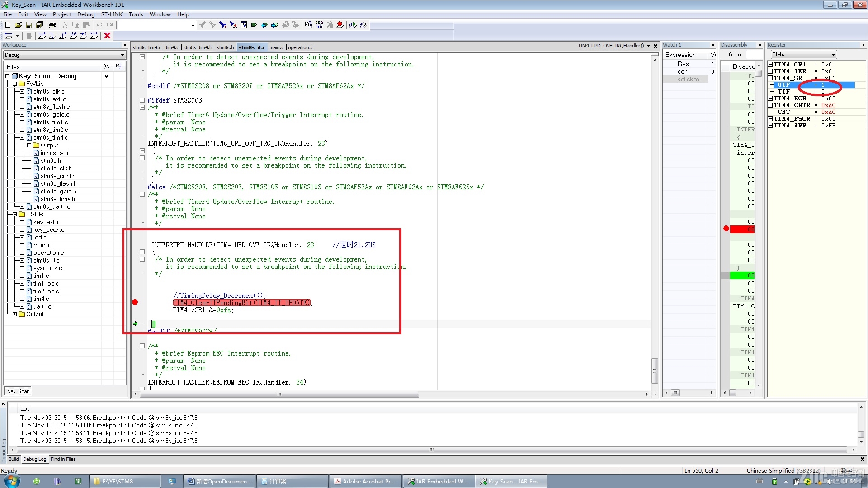Screen dimensions: 868x488
Task: Click the red X Stop Debugging icon
Action: pos(107,36)
